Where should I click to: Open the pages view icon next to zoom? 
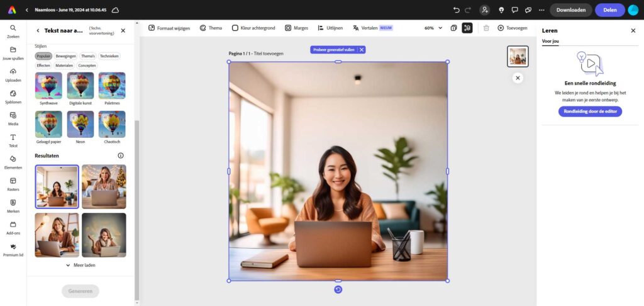[x=453, y=28]
